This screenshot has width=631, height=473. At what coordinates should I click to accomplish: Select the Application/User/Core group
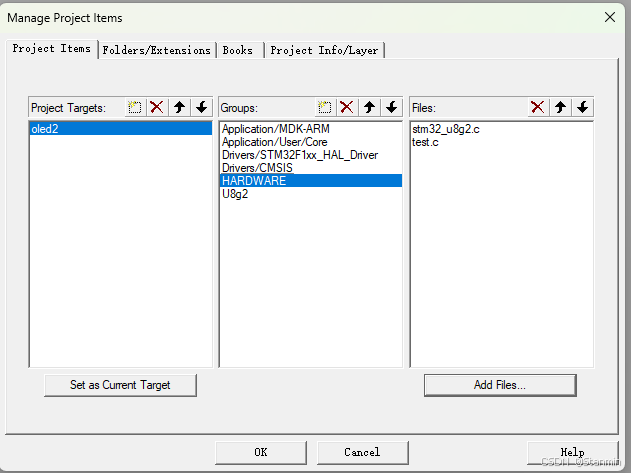point(311,142)
